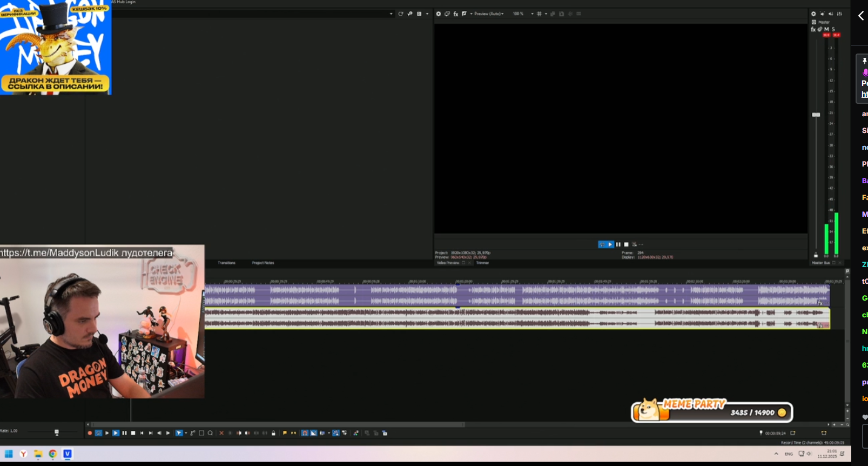Viewport: 868px width, 466px height.
Task: Go to start of the project
Action: coord(142,433)
